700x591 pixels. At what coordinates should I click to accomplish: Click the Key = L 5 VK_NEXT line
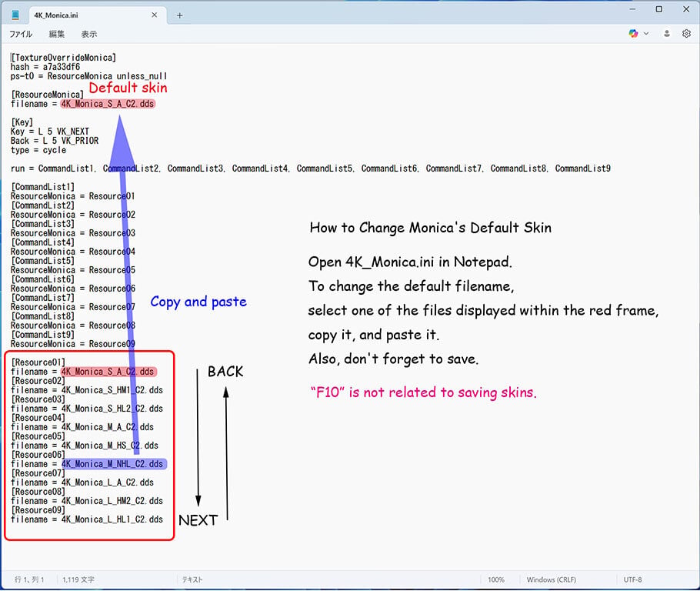click(x=49, y=132)
